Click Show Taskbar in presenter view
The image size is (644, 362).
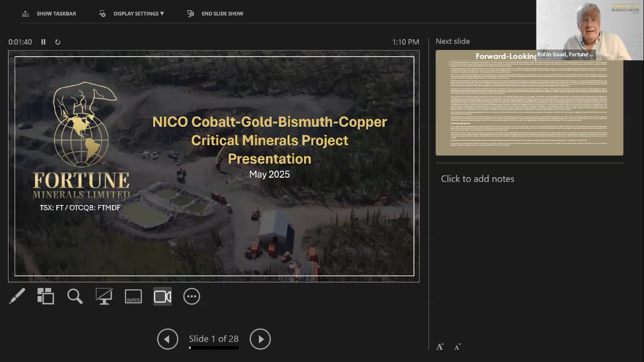(49, 14)
